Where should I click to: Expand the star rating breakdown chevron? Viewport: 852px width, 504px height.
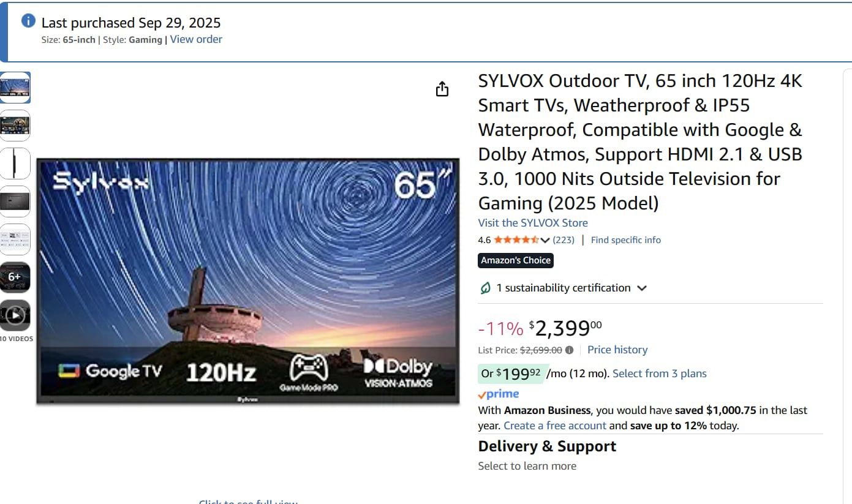pyautogui.click(x=545, y=240)
